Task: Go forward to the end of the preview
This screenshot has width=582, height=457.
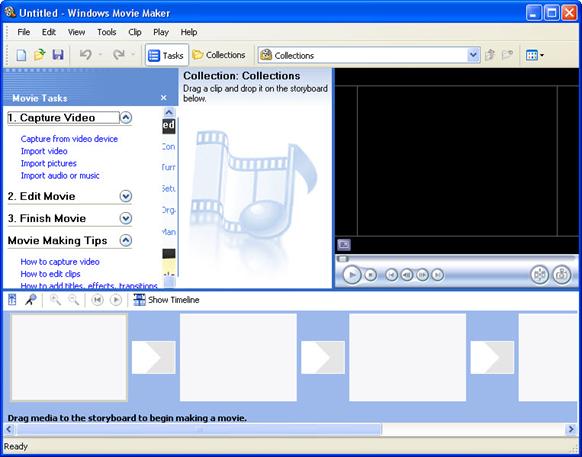Action: pos(438,275)
